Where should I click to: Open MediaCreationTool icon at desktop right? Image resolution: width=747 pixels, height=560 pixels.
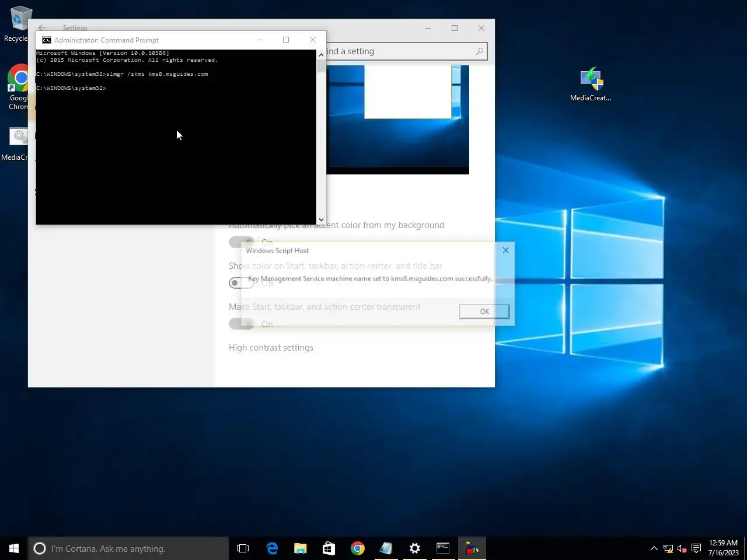pyautogui.click(x=591, y=85)
